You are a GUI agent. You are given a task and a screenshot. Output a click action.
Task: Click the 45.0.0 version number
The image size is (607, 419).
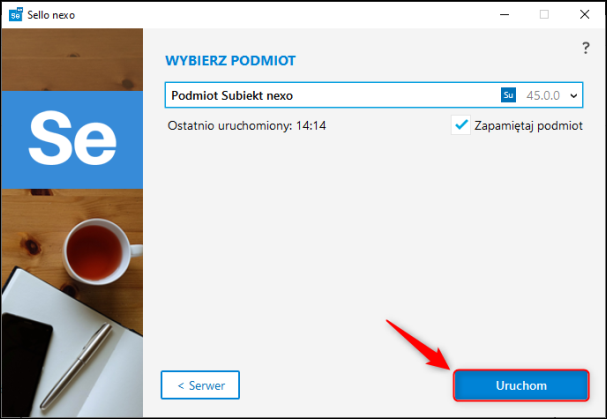tap(543, 95)
